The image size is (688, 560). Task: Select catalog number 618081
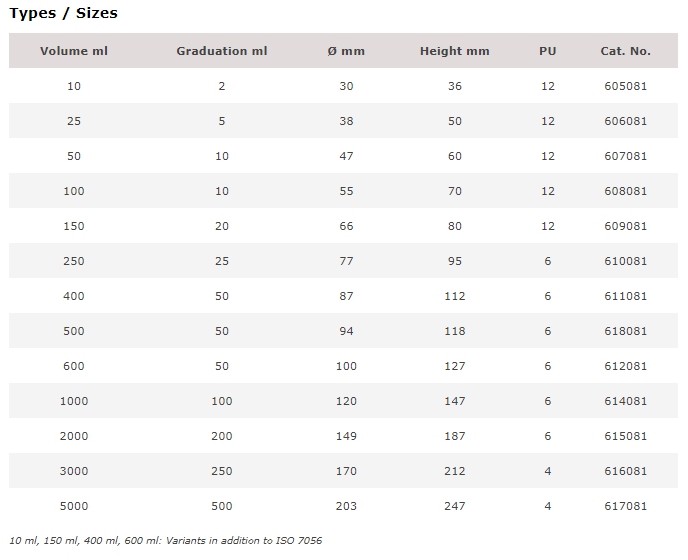(x=625, y=331)
